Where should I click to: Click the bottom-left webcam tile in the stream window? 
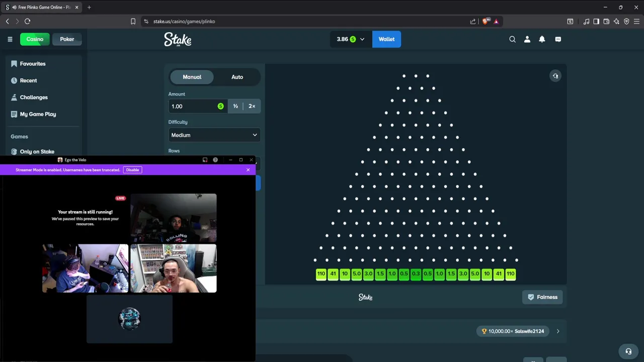[x=86, y=268]
